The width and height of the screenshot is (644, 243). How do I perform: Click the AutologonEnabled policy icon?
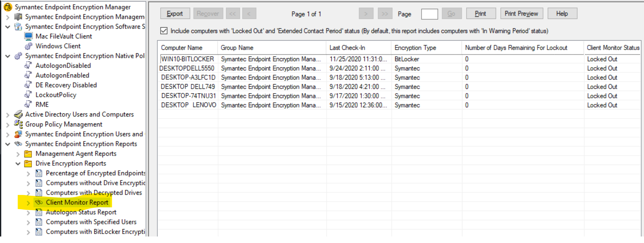(28, 75)
